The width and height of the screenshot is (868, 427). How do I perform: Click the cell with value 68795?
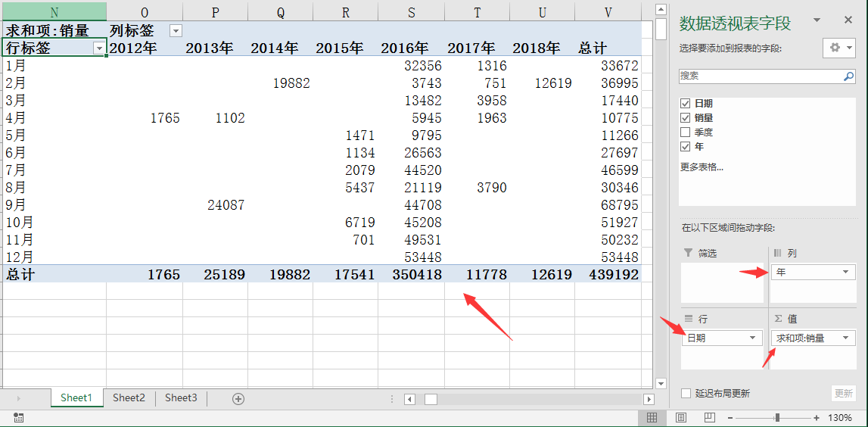(x=608, y=205)
